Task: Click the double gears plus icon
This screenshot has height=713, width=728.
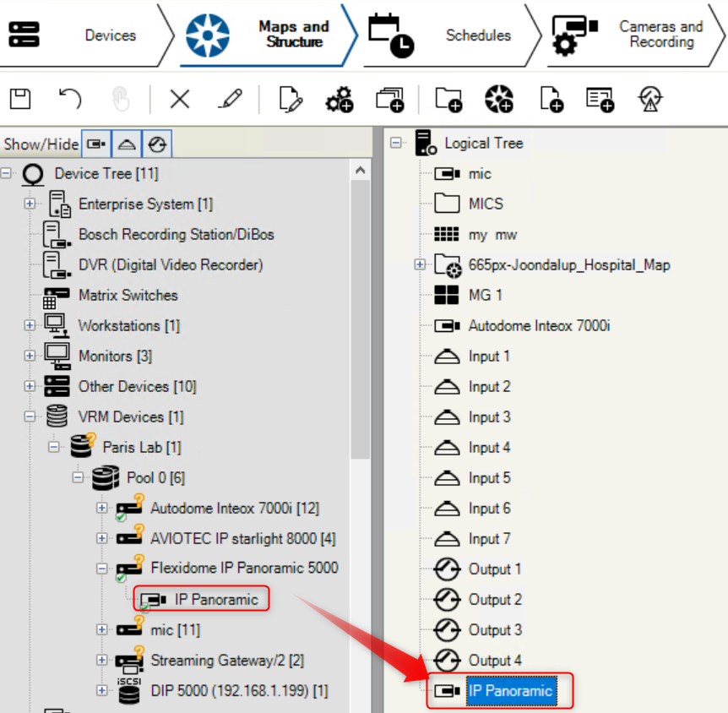Action: click(340, 100)
